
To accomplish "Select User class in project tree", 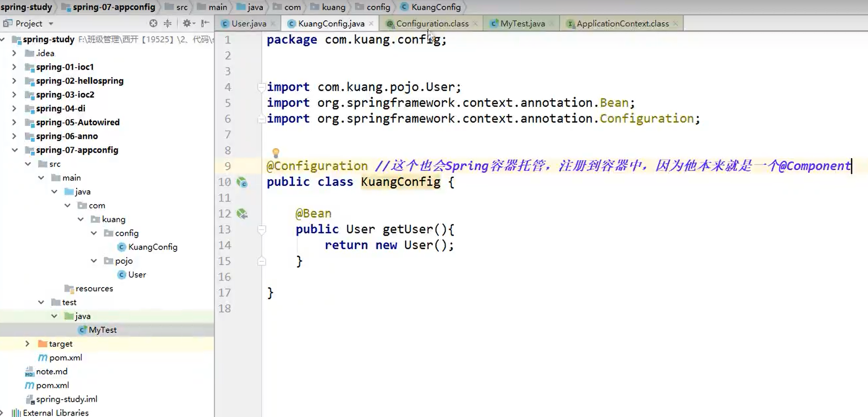I will 137,274.
